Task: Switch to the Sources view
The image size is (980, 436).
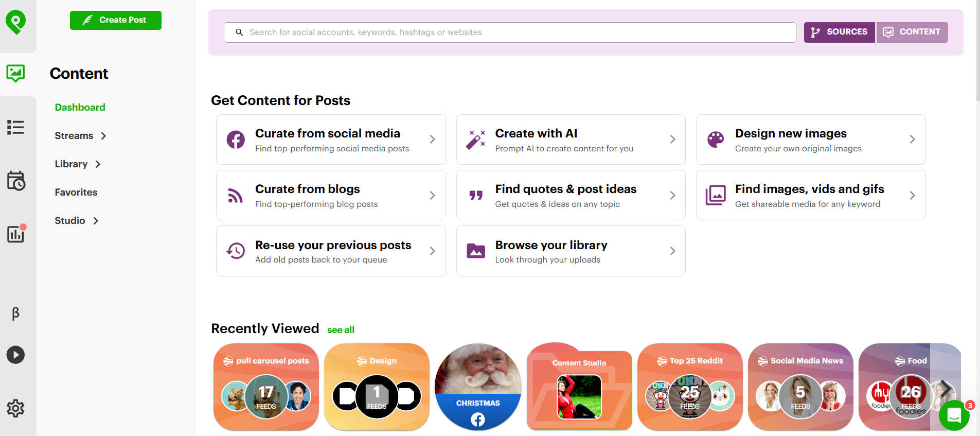Action: (x=839, y=32)
